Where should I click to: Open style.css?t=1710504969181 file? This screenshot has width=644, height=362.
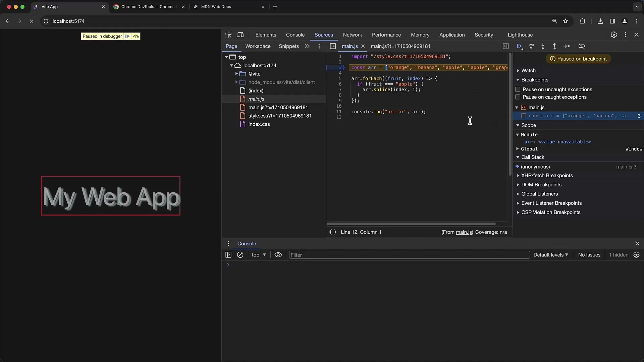click(x=280, y=116)
